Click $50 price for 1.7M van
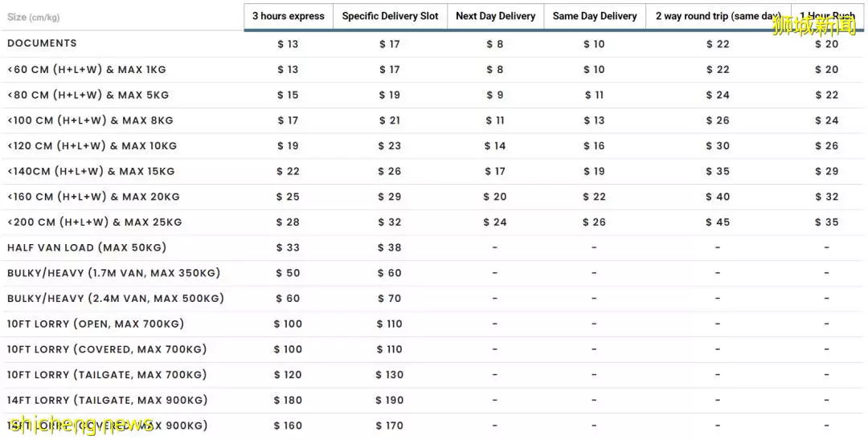 (288, 273)
